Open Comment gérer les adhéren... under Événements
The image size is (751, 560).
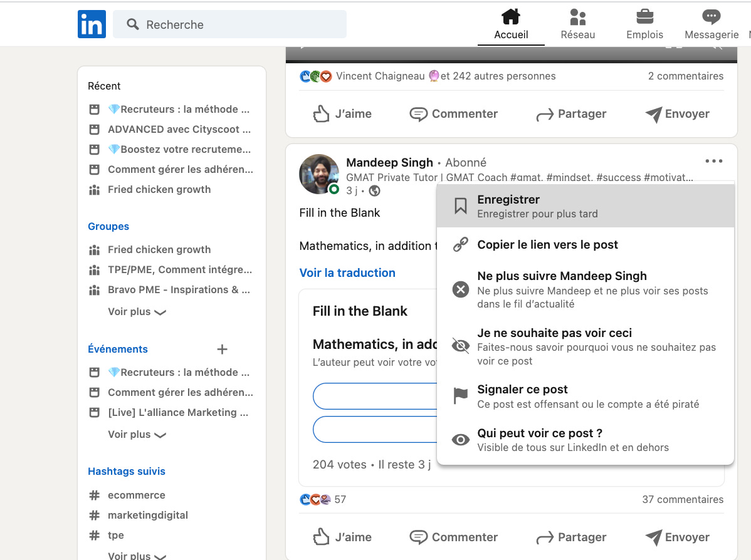(x=181, y=393)
